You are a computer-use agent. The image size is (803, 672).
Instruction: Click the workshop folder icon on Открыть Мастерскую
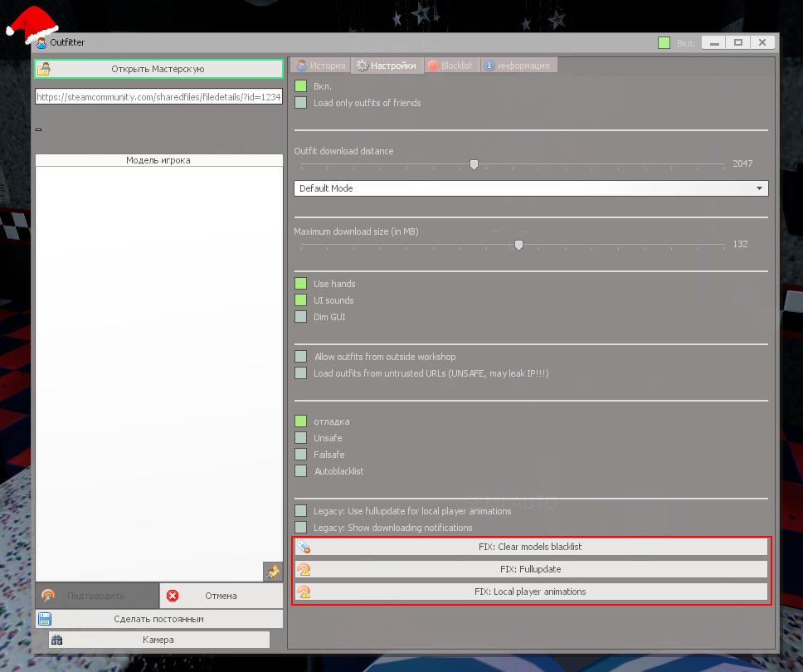point(44,69)
